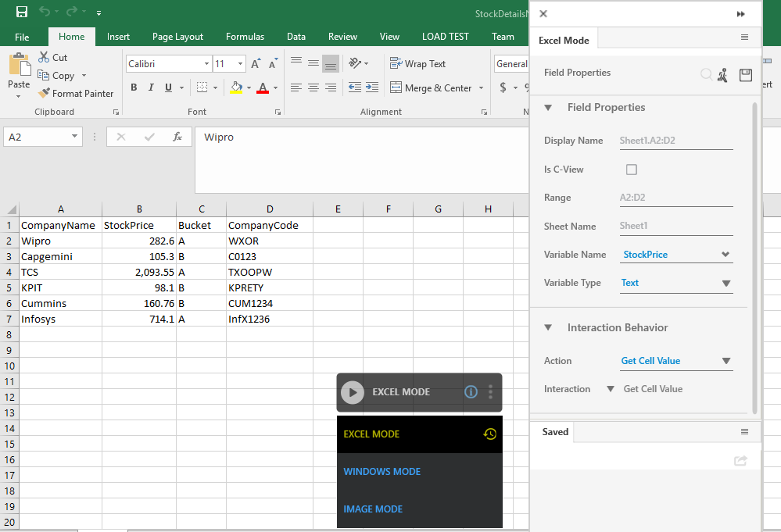Open the Variable Name dropdown
Image resolution: width=781 pixels, height=532 pixels.
coord(725,255)
